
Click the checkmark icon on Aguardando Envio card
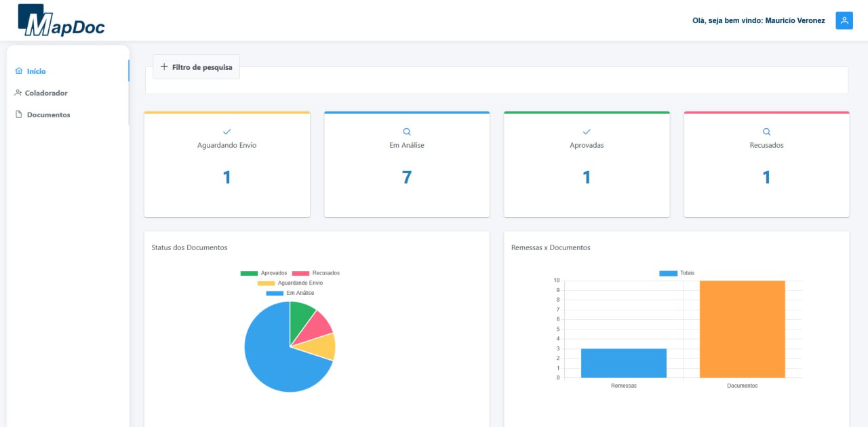point(227,131)
